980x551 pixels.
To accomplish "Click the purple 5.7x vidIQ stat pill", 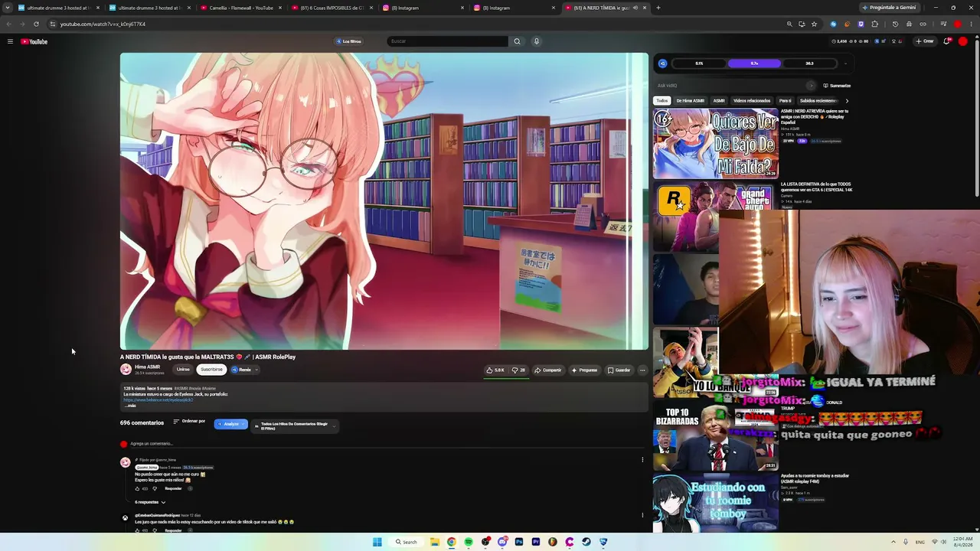I will 754,64.
